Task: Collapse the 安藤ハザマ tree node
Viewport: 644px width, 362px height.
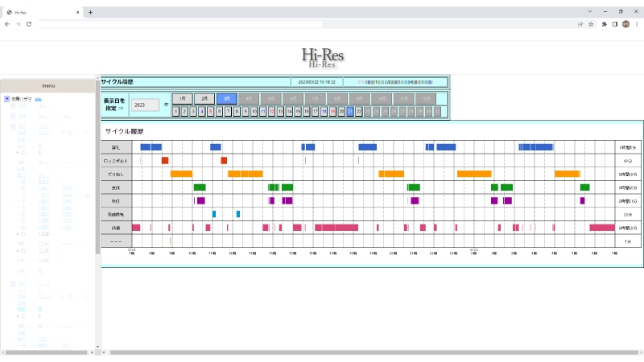Action: 6,99
